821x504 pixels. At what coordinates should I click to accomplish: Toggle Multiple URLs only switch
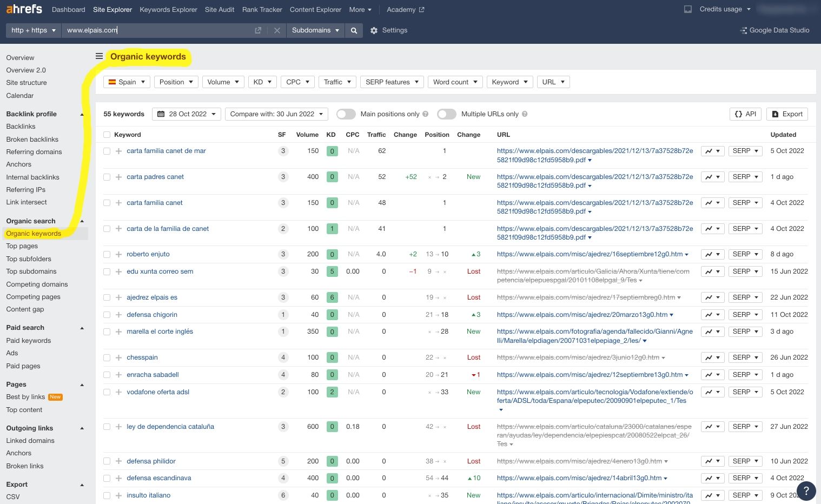(447, 114)
